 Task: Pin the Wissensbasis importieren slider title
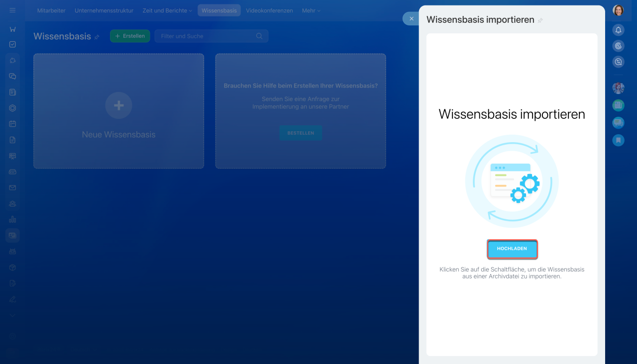point(540,20)
